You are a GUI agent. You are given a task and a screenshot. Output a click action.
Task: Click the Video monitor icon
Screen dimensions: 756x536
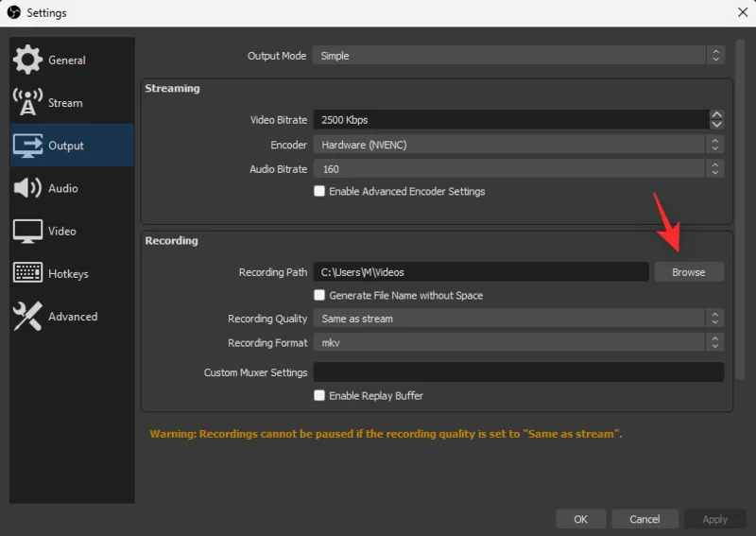click(27, 231)
